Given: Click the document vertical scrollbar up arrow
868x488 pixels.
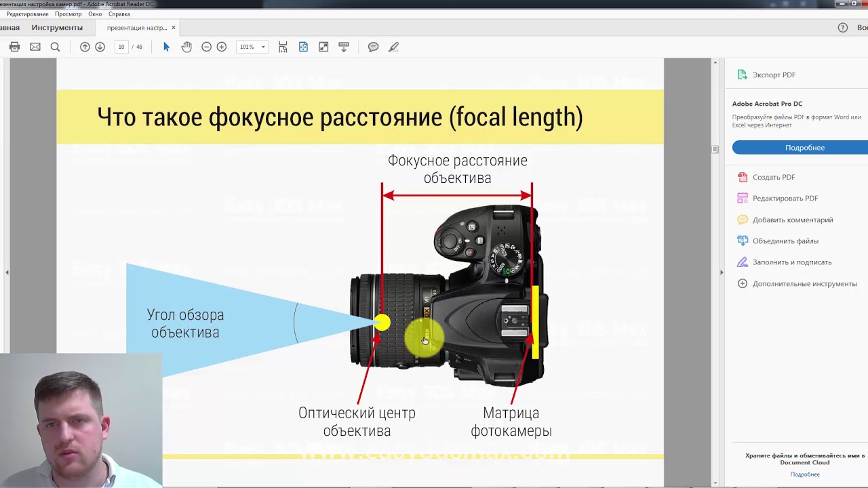Looking at the screenshot, I should 715,62.
